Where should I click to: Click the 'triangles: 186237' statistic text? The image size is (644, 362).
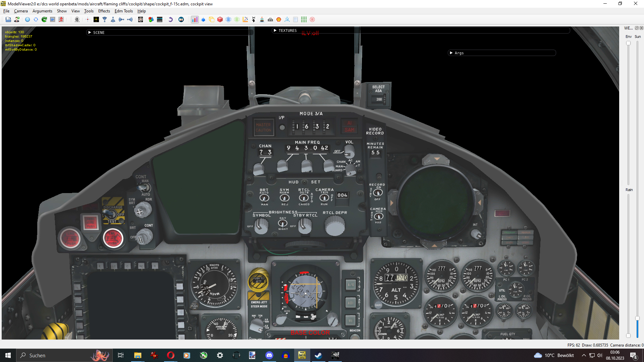pos(19,37)
